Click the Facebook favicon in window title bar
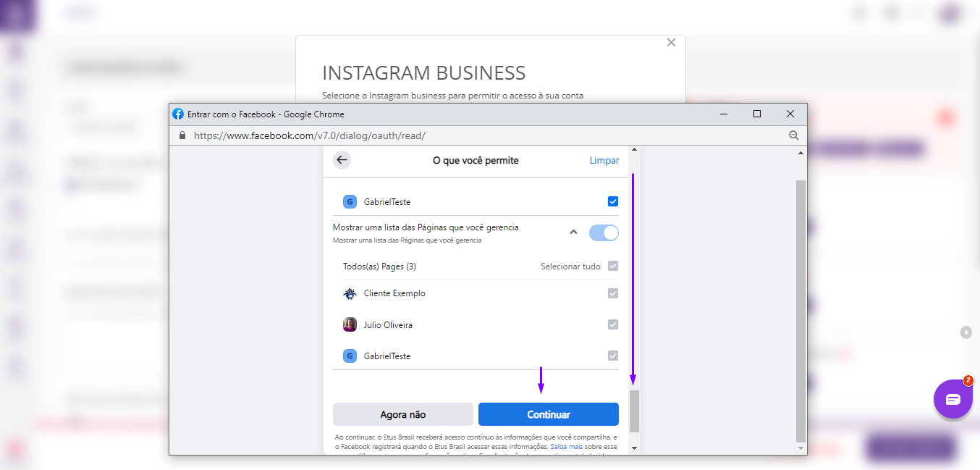 click(x=178, y=114)
